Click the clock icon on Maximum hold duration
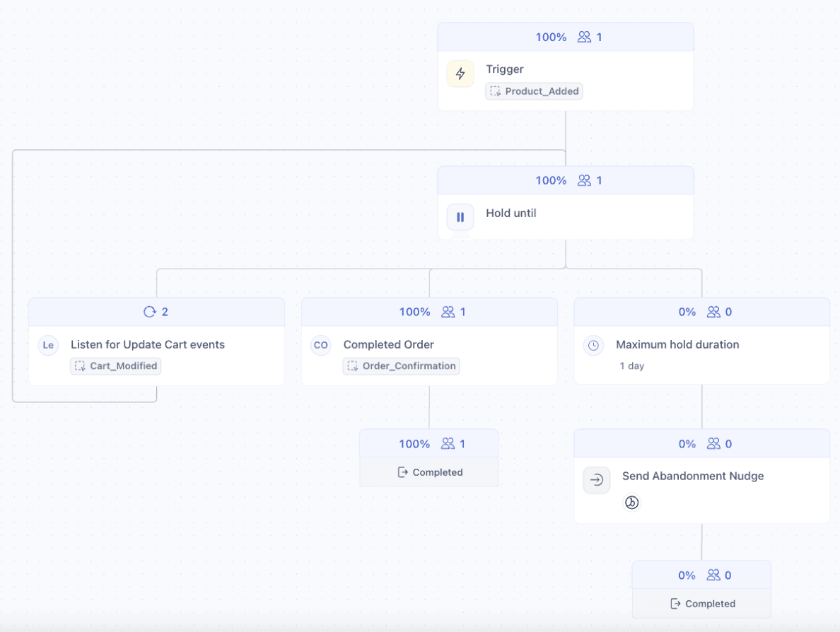Image resolution: width=840 pixels, height=632 pixels. pyautogui.click(x=593, y=345)
